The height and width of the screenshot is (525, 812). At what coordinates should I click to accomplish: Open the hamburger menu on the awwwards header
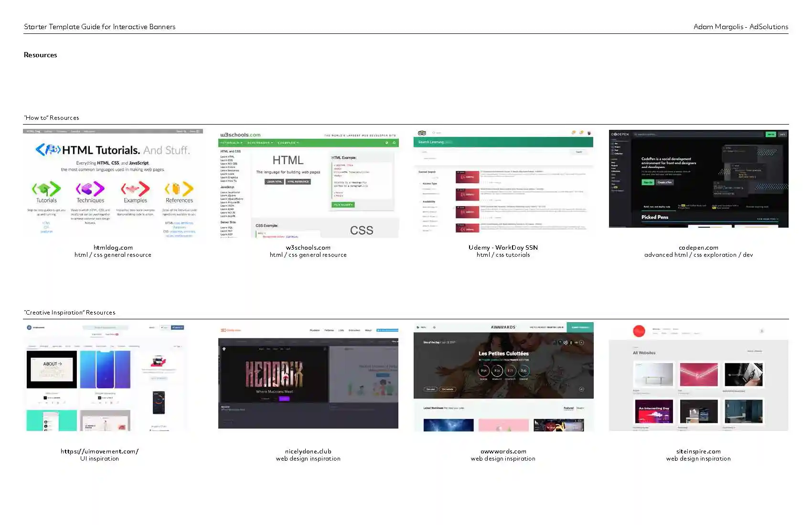tap(417, 327)
